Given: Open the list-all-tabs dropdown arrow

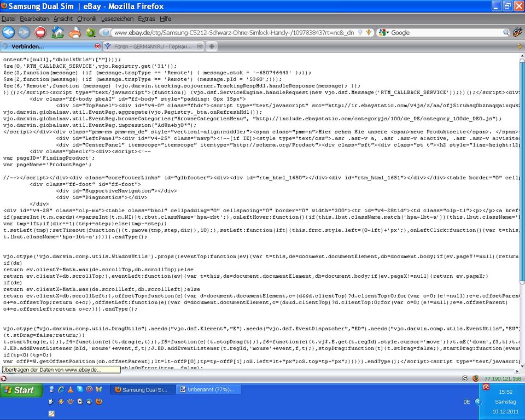Looking at the screenshot, I should (x=520, y=46).
